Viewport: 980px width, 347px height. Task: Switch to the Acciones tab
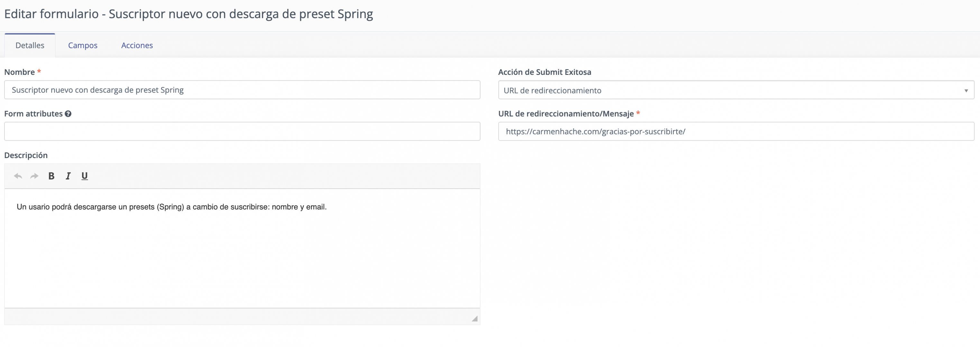pos(137,45)
